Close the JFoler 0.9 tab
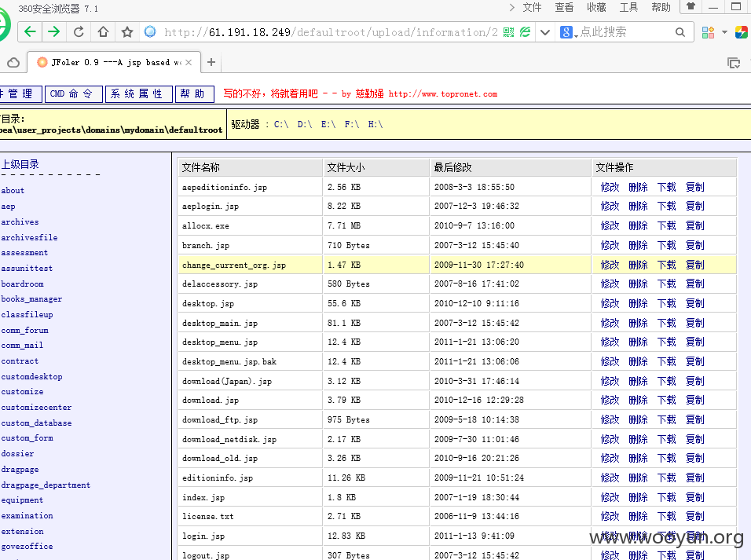751x560 pixels. coord(189,62)
